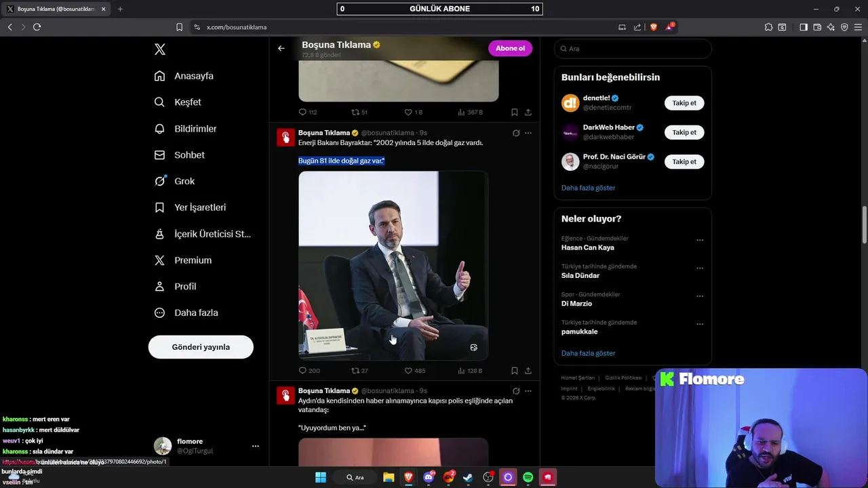868x488 pixels.
Task: View 367 B views analytics
Action: click(x=470, y=112)
